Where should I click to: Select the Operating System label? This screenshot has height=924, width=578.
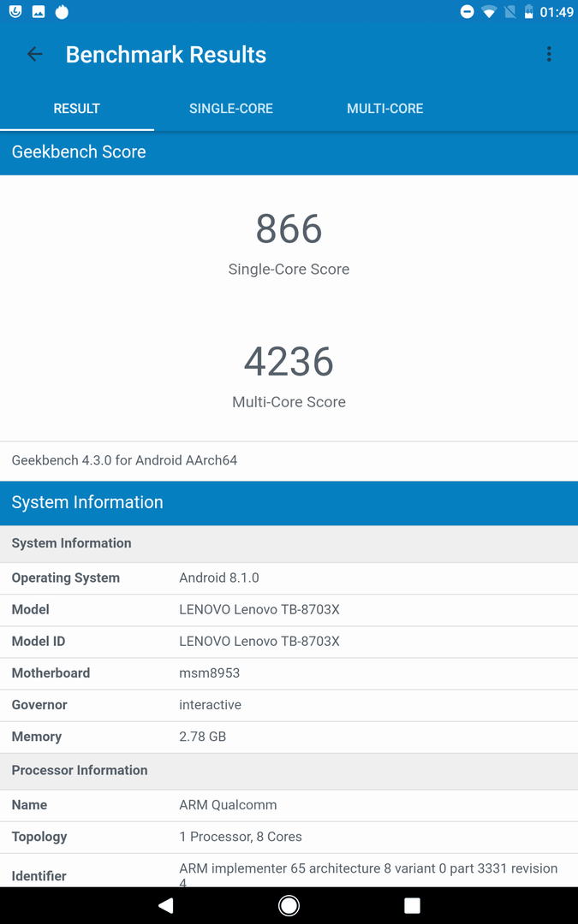(x=65, y=578)
